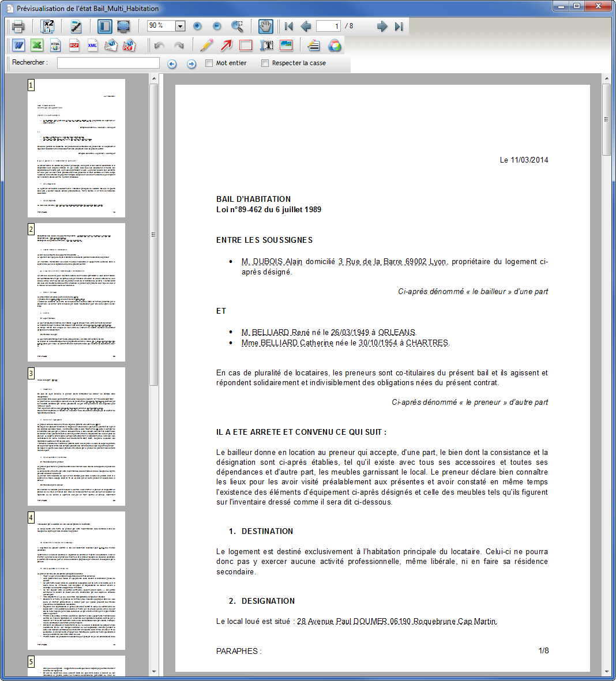Screen dimensions: 616x681
Task: Jump to the last page
Action: pyautogui.click(x=399, y=27)
